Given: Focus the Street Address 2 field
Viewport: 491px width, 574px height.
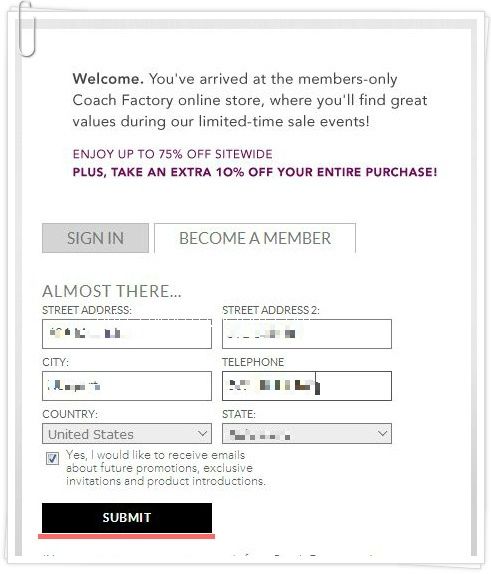Looking at the screenshot, I should 307,334.
